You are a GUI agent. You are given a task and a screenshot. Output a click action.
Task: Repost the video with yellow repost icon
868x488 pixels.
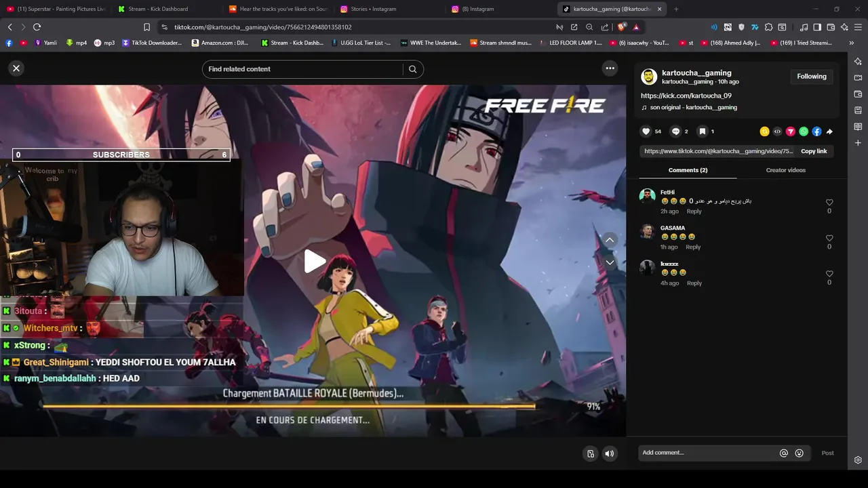tap(764, 131)
